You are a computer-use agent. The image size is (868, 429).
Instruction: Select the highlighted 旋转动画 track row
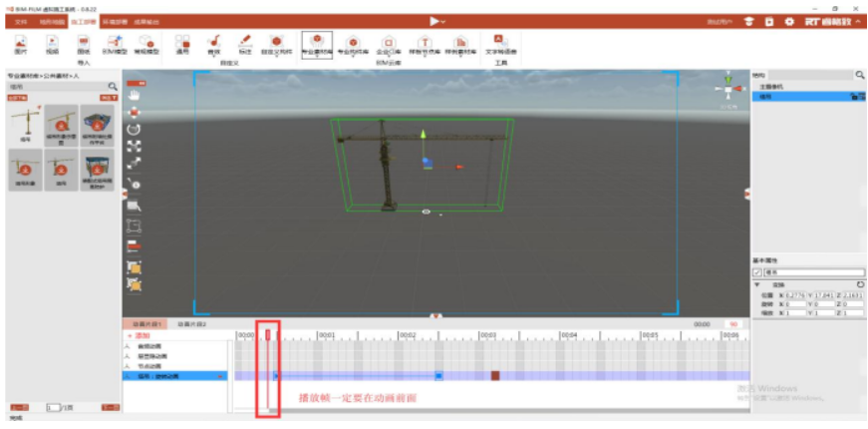pos(175,376)
